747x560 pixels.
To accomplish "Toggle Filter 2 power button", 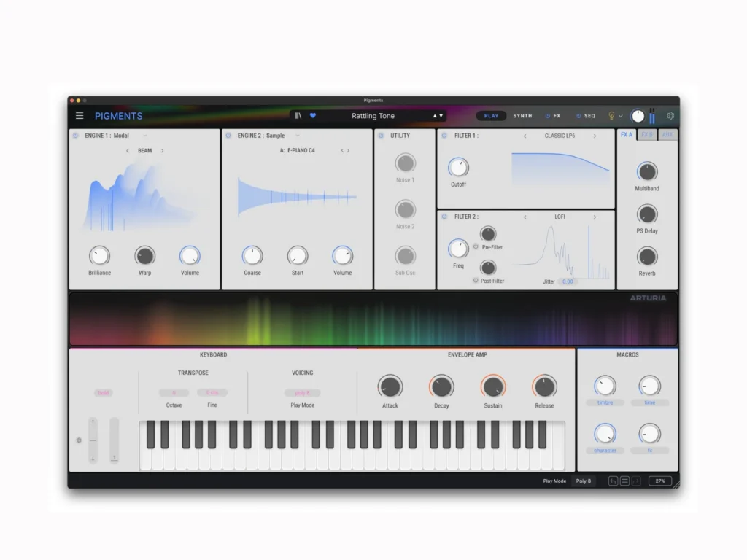I will 444,217.
